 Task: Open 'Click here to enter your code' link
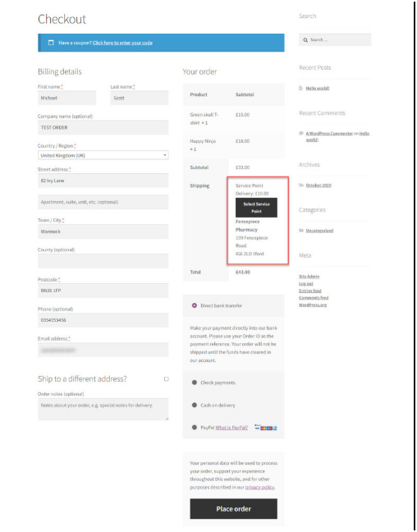(122, 43)
